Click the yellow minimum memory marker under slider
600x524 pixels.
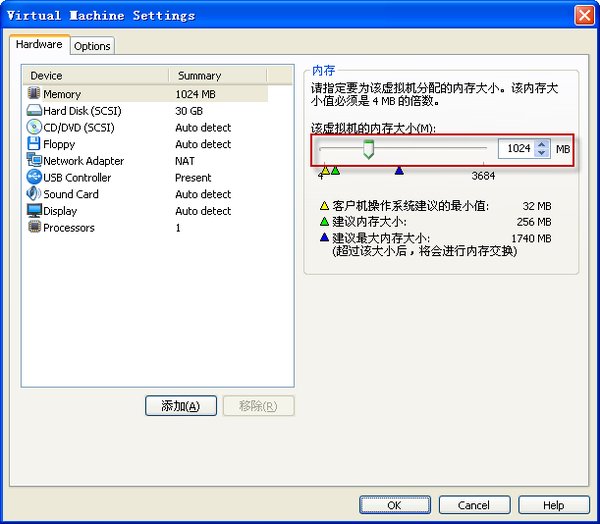pyautogui.click(x=325, y=170)
